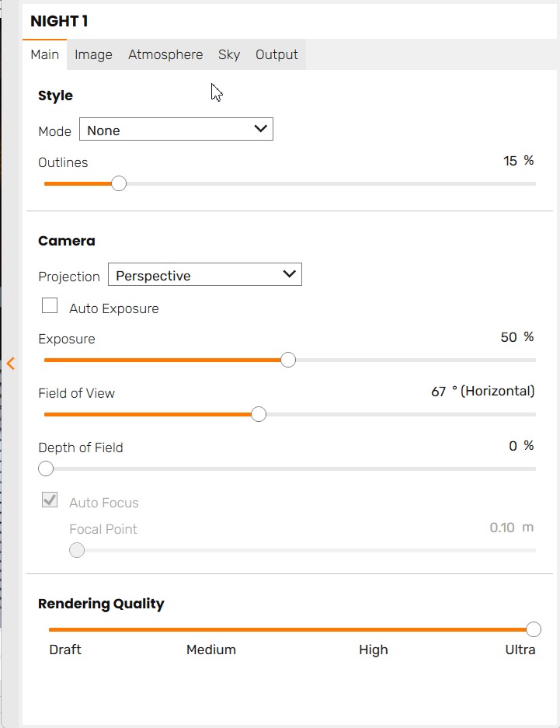Go to the Atmosphere tab
The image size is (560, 728).
pyautogui.click(x=165, y=54)
